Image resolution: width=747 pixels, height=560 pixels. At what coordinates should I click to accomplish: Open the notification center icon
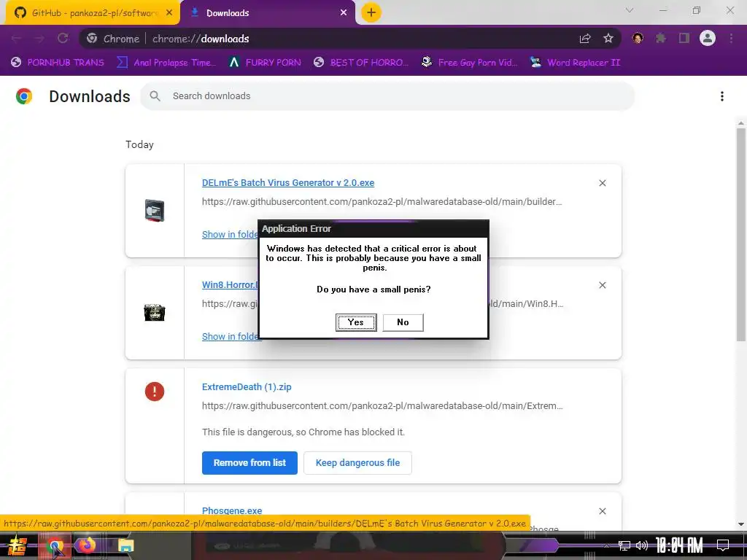pos(722,545)
